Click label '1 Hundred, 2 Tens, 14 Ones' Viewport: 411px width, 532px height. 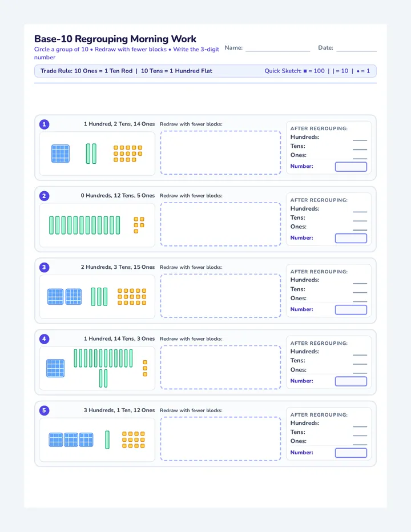pyautogui.click(x=119, y=124)
